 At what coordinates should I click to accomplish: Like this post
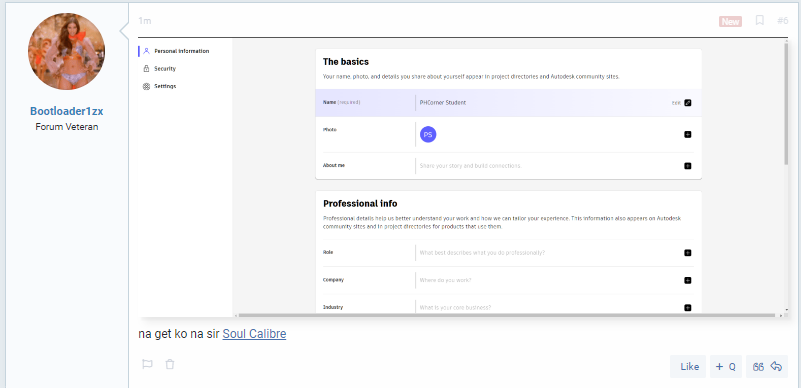point(689,367)
